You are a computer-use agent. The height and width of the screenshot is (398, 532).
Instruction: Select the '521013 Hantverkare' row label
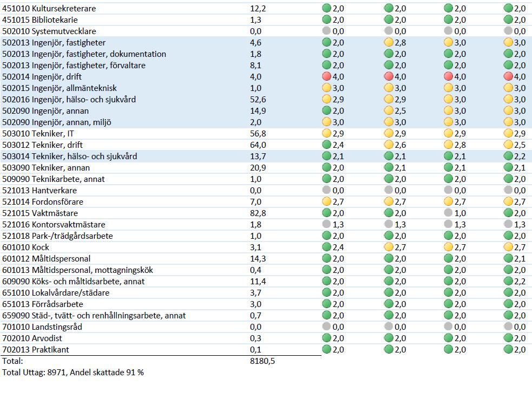click(x=40, y=191)
